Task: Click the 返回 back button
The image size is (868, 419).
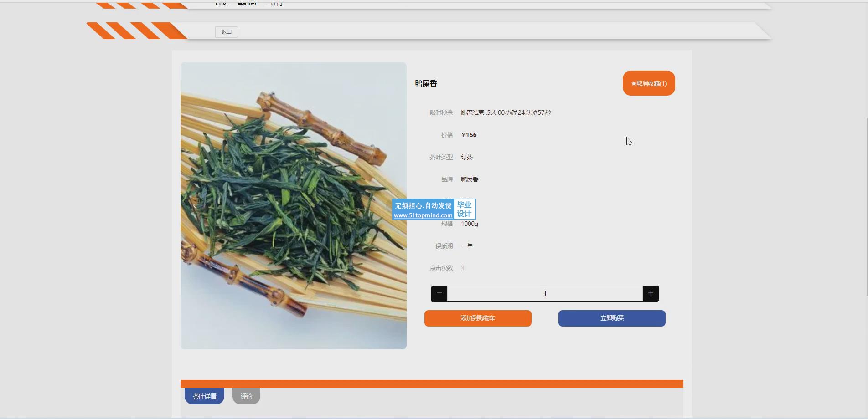Action: point(227,32)
